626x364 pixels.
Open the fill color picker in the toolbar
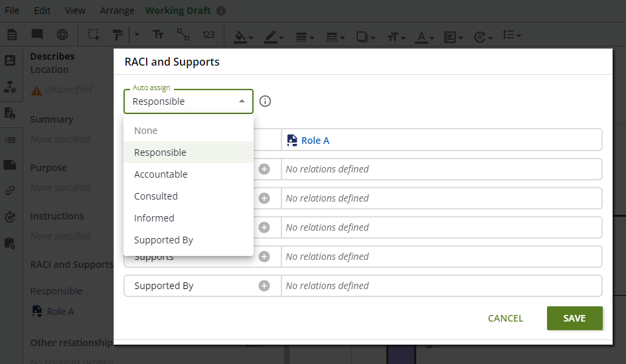click(244, 36)
